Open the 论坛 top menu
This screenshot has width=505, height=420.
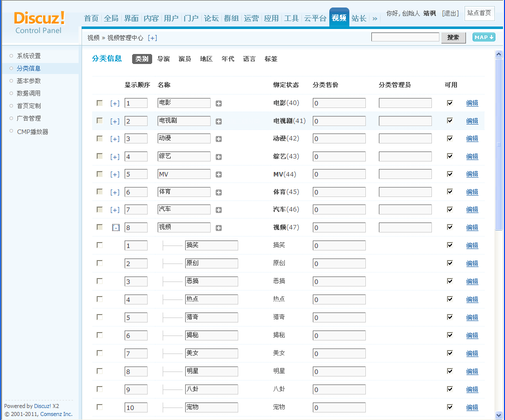(211, 18)
